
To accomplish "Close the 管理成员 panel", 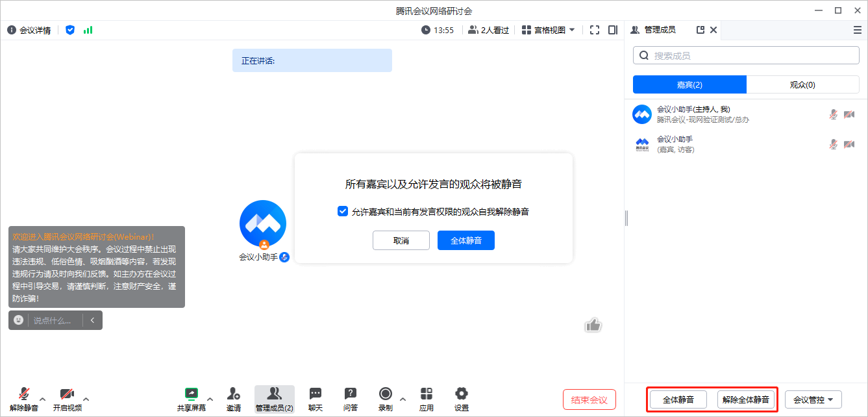I will pyautogui.click(x=713, y=30).
